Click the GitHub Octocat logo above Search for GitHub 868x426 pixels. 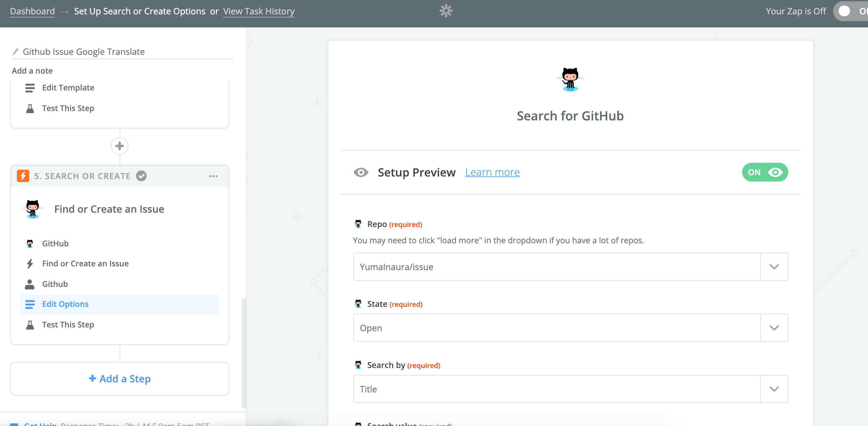tap(570, 80)
